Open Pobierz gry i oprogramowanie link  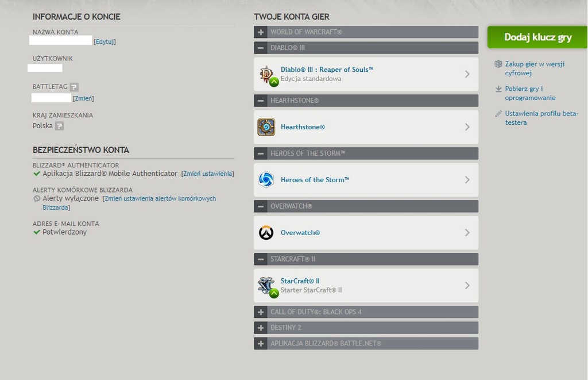(530, 93)
